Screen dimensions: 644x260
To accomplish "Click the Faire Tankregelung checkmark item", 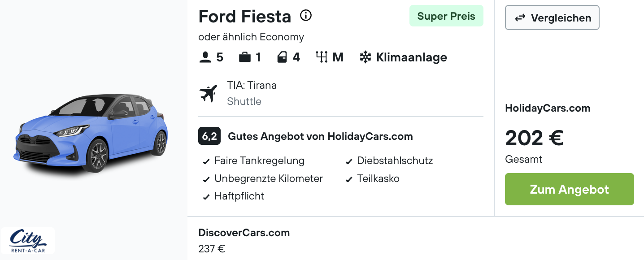I will [x=254, y=161].
